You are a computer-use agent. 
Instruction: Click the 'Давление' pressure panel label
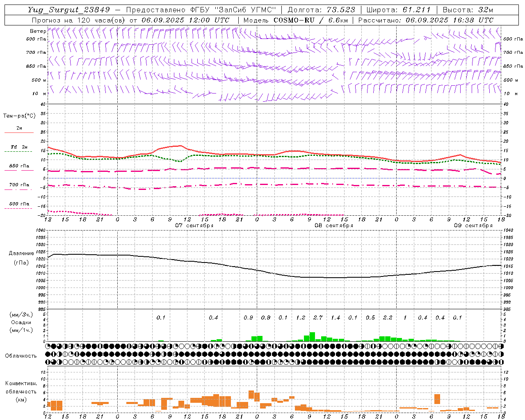point(21,253)
